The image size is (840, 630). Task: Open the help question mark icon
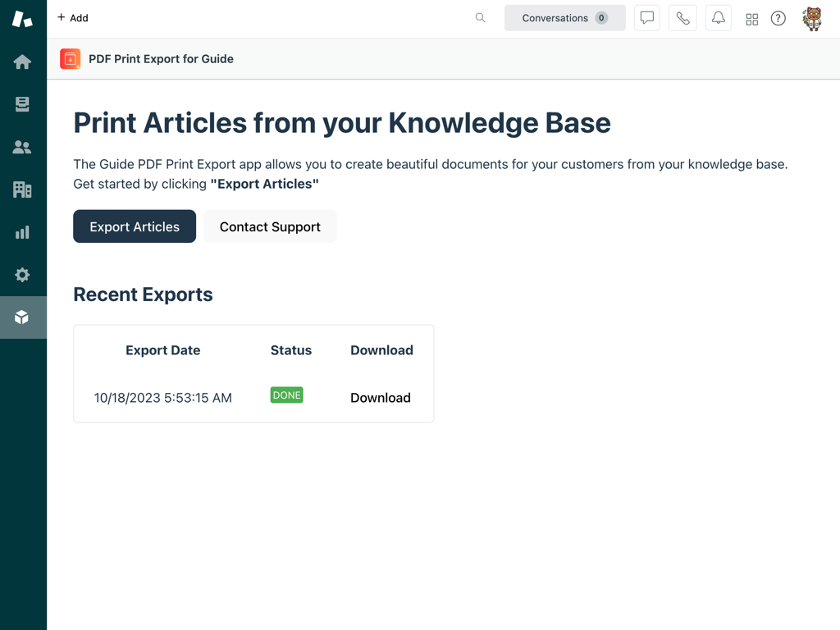[x=778, y=19]
